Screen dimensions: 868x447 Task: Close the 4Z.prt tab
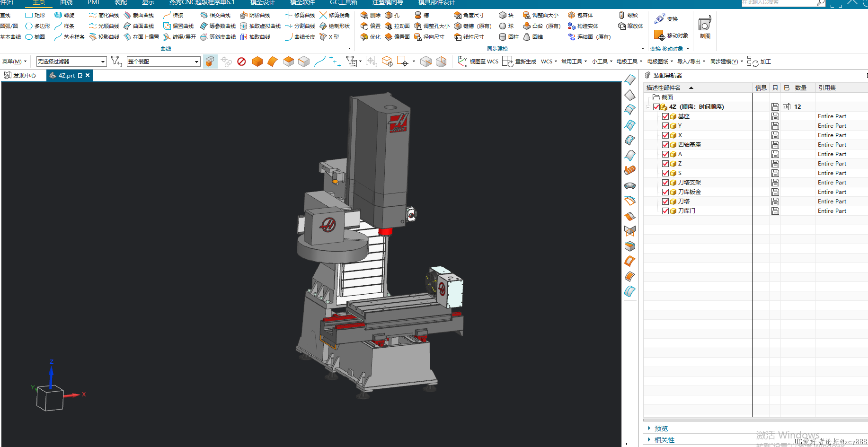pos(88,75)
